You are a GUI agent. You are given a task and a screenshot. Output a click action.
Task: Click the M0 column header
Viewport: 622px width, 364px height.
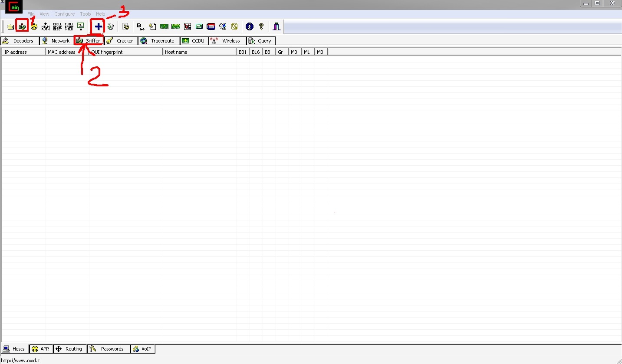pyautogui.click(x=295, y=52)
